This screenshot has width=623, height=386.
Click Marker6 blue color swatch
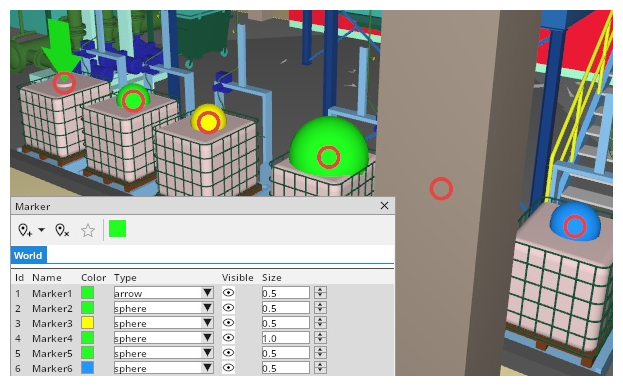click(87, 368)
